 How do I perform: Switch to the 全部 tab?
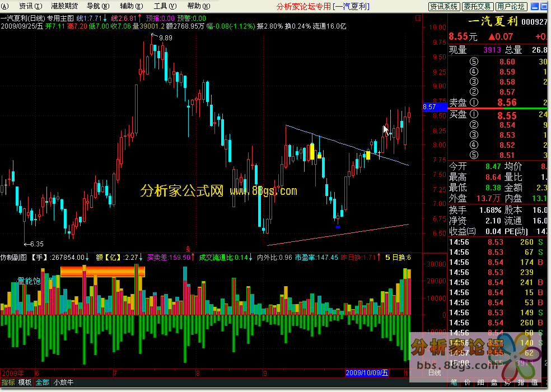(42, 382)
